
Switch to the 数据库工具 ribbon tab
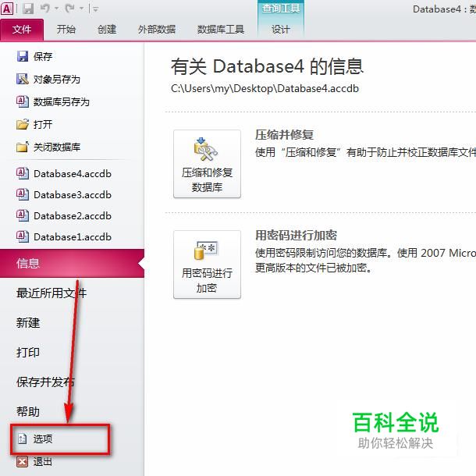click(x=221, y=30)
